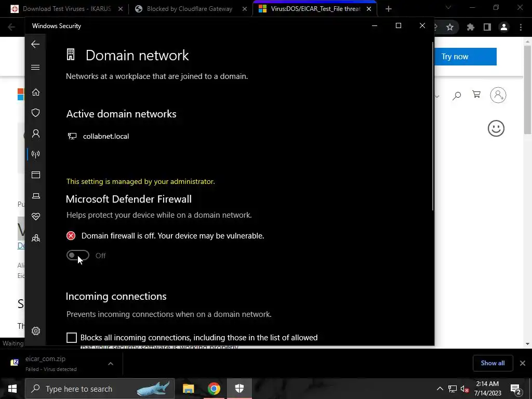This screenshot has width=532, height=399.
Task: Close the EICAR_Test_File threat tab
Action: point(369,9)
